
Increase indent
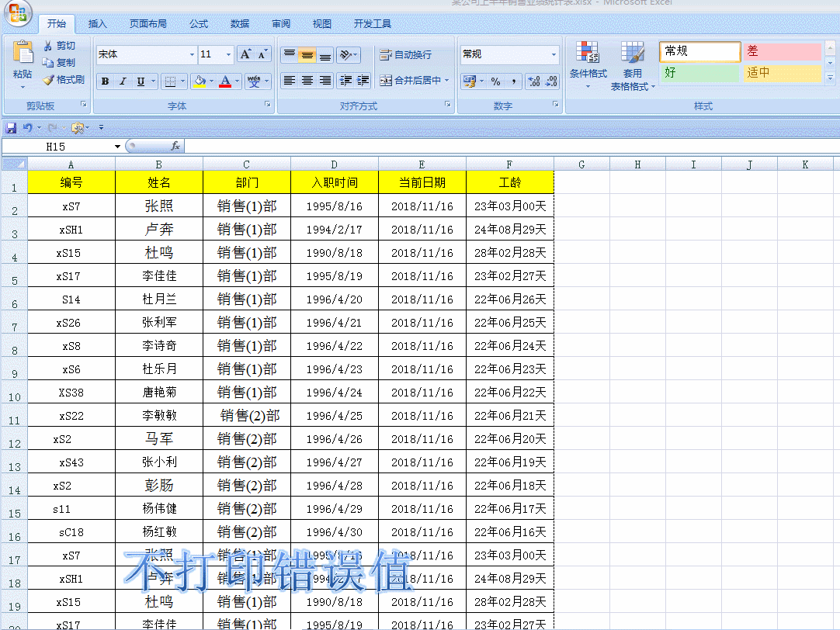coord(363,80)
